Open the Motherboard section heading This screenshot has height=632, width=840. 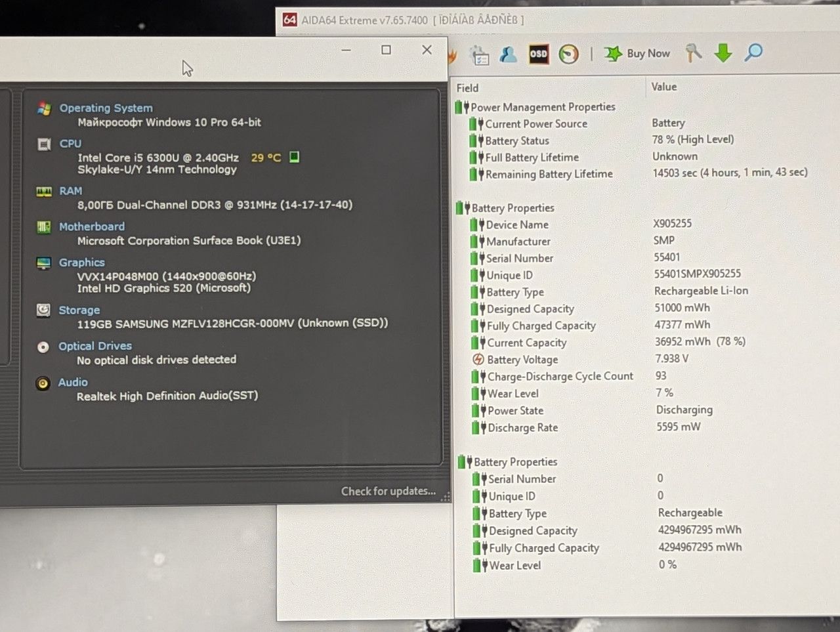coord(92,226)
